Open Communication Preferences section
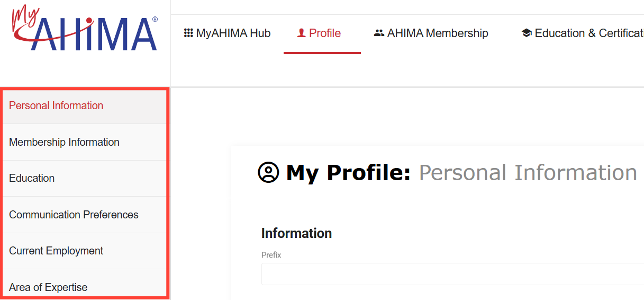The height and width of the screenshot is (300, 644). [74, 215]
